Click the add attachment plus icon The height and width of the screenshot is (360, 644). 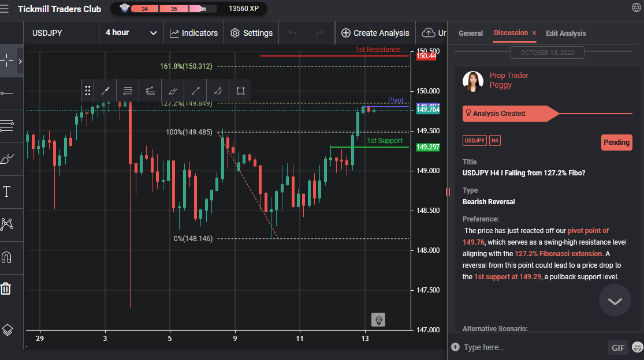455,347
